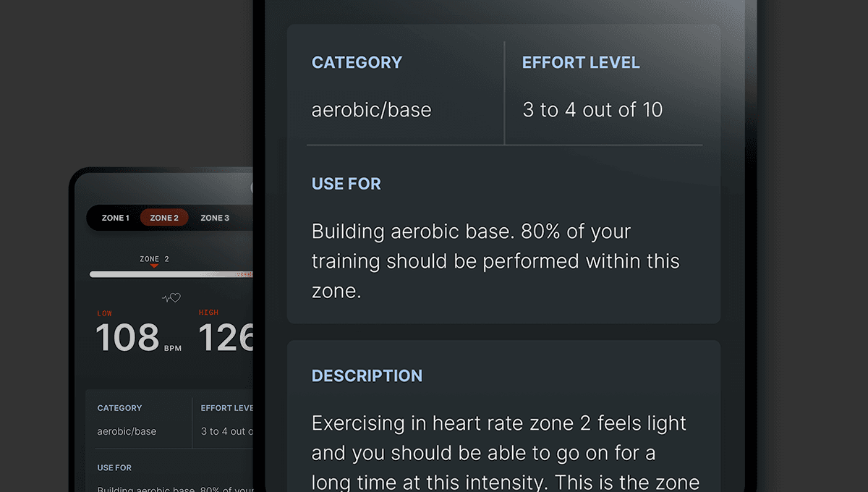Select the '3 to 4 out of 10' text
This screenshot has height=492, width=868.
(592, 110)
